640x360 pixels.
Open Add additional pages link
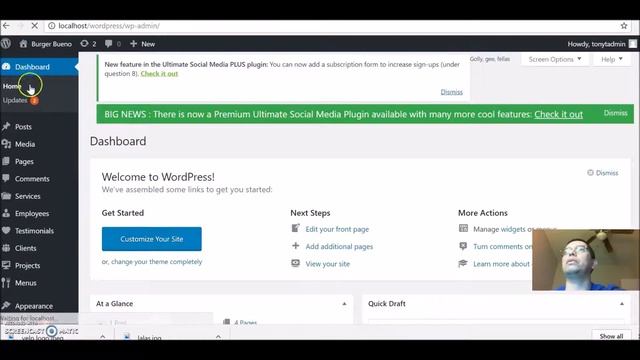point(339,246)
